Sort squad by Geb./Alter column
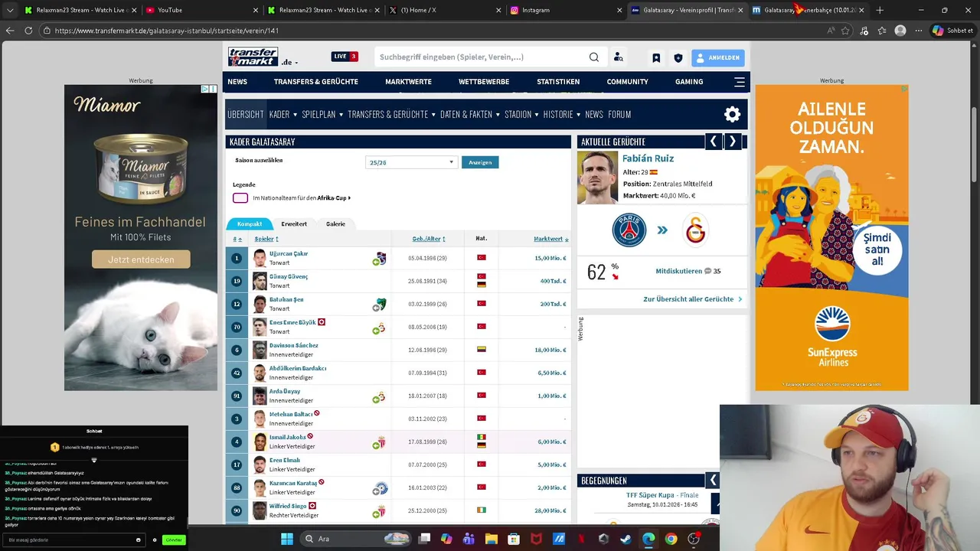This screenshot has height=551, width=980. click(x=429, y=239)
